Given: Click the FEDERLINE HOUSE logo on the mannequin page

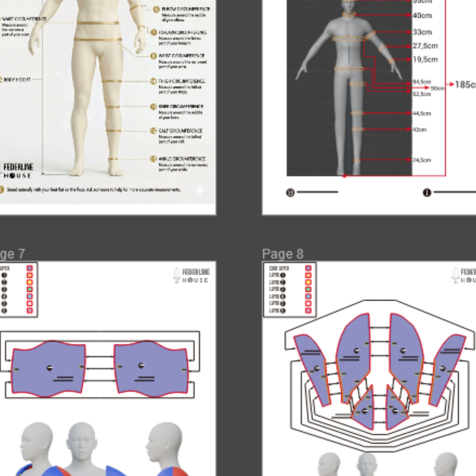Looking at the screenshot, I should [18, 171].
